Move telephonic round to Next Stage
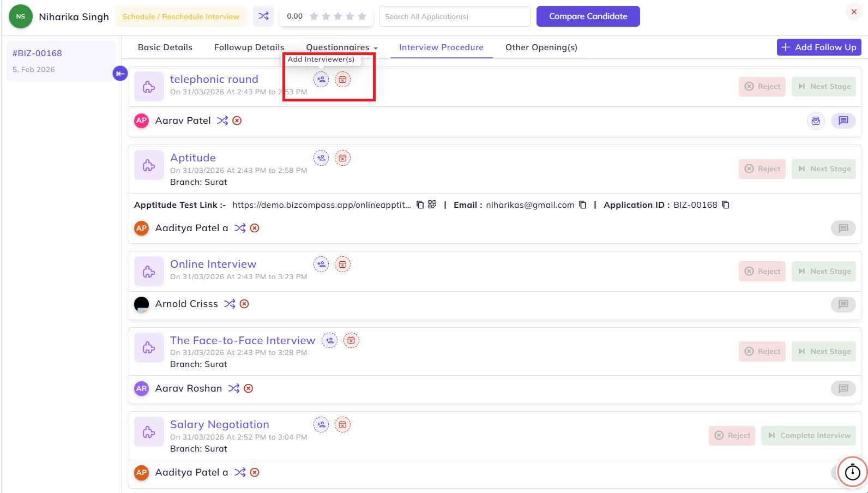 pyautogui.click(x=824, y=87)
